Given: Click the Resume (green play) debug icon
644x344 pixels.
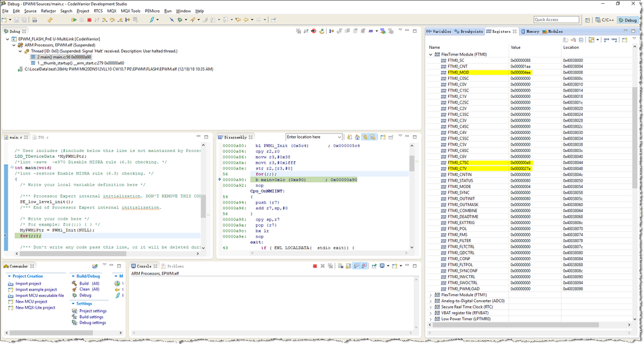Looking at the screenshot, I should (74, 20).
